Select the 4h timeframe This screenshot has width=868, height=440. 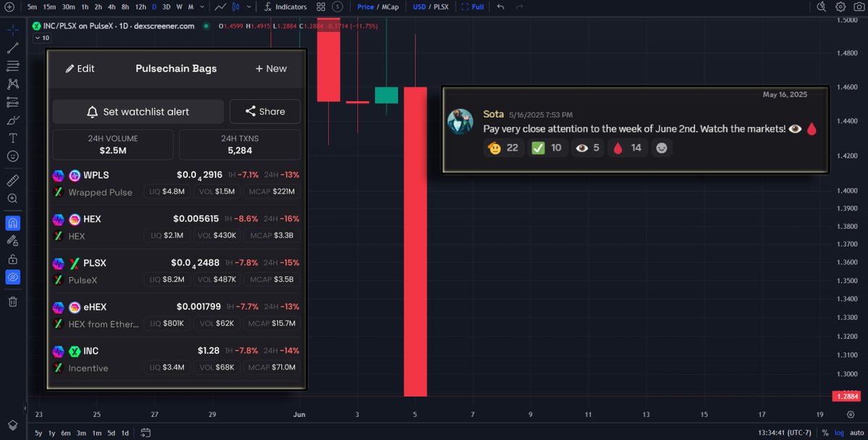[112, 7]
